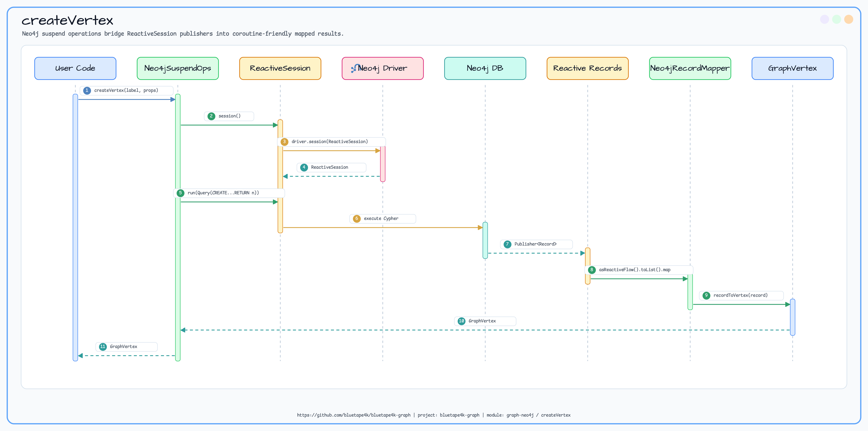
Task: Click step 10 number badge
Action: (462, 321)
